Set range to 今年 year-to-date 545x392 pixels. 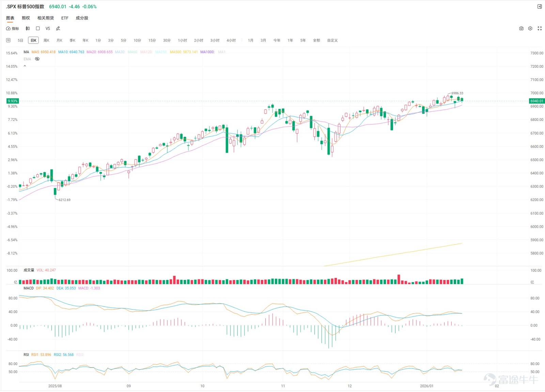click(277, 41)
